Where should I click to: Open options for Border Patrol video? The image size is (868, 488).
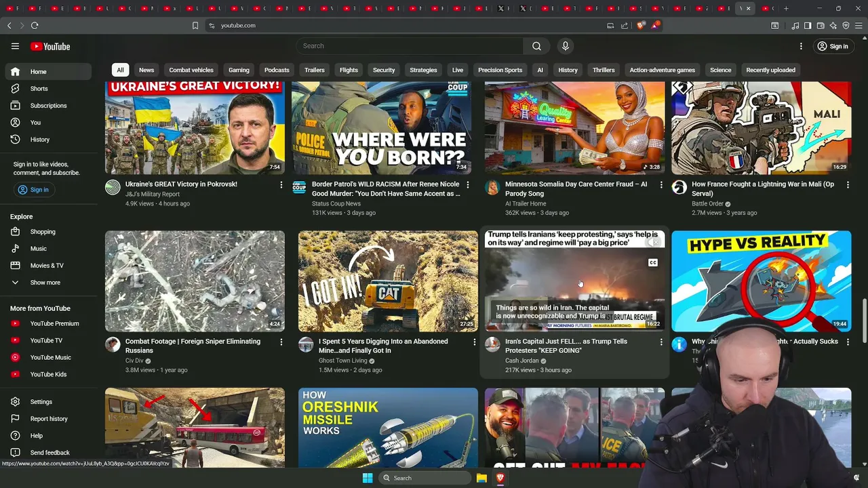468,184
